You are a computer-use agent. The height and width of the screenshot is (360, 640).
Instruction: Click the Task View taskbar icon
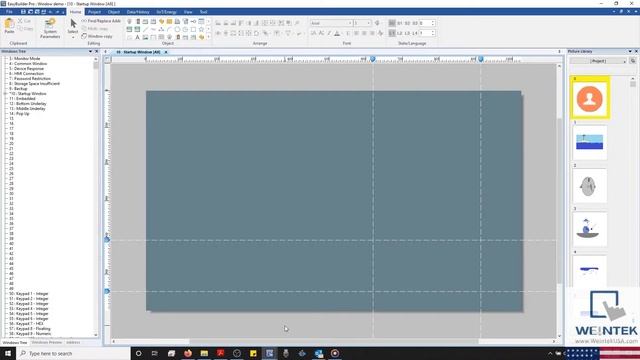point(155,353)
